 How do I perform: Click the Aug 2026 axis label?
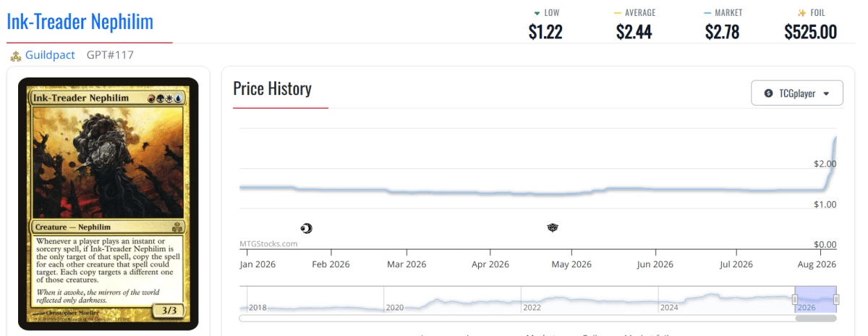(817, 264)
